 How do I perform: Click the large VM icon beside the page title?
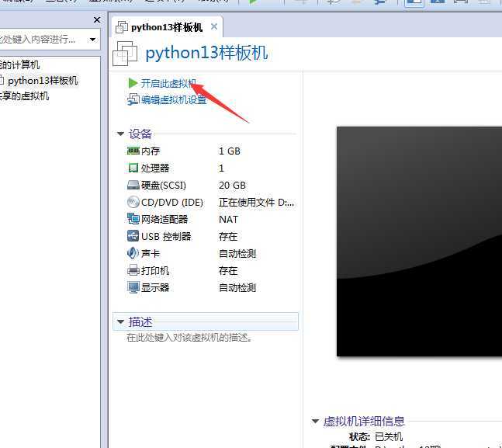(x=125, y=54)
